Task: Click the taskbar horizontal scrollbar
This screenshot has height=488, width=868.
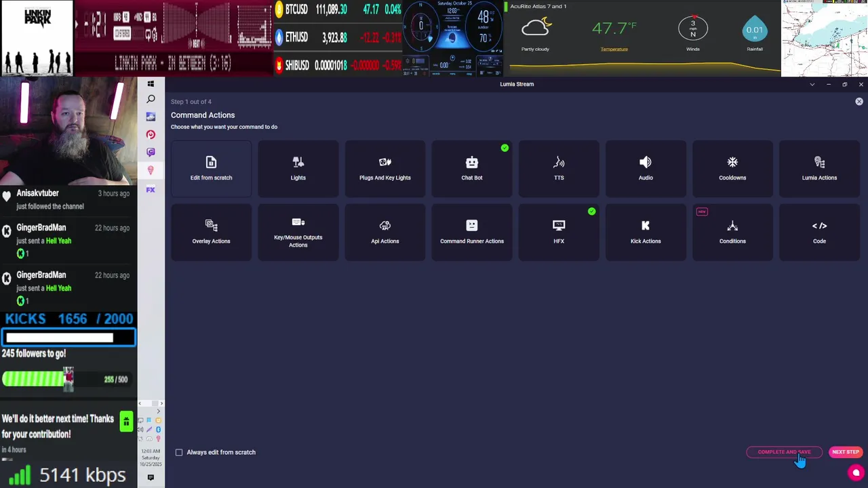Action: (x=151, y=403)
